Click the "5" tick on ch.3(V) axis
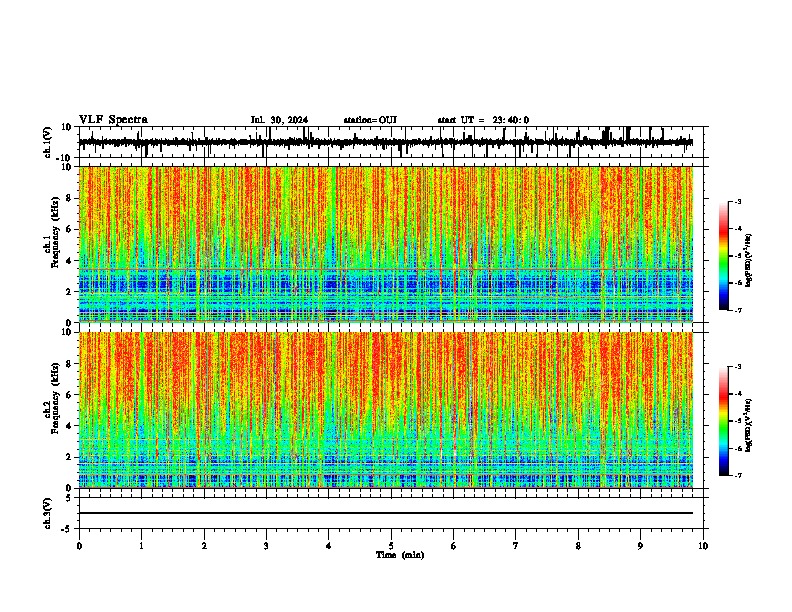 click(70, 498)
